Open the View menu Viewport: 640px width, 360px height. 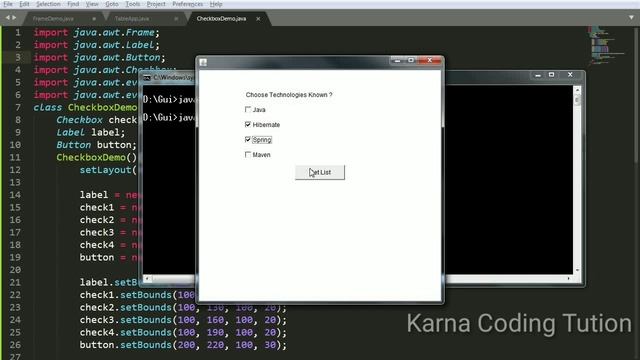[x=92, y=4]
